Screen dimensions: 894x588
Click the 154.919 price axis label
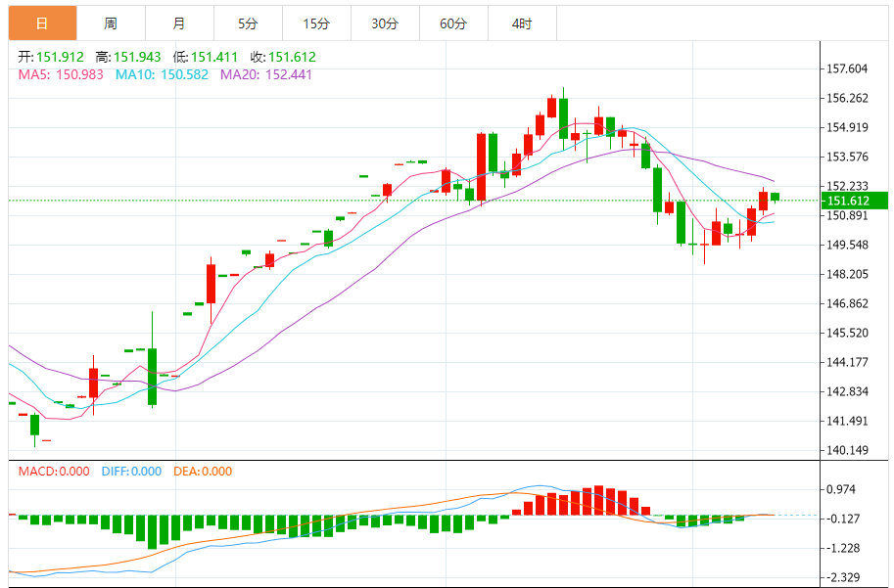[847, 127]
